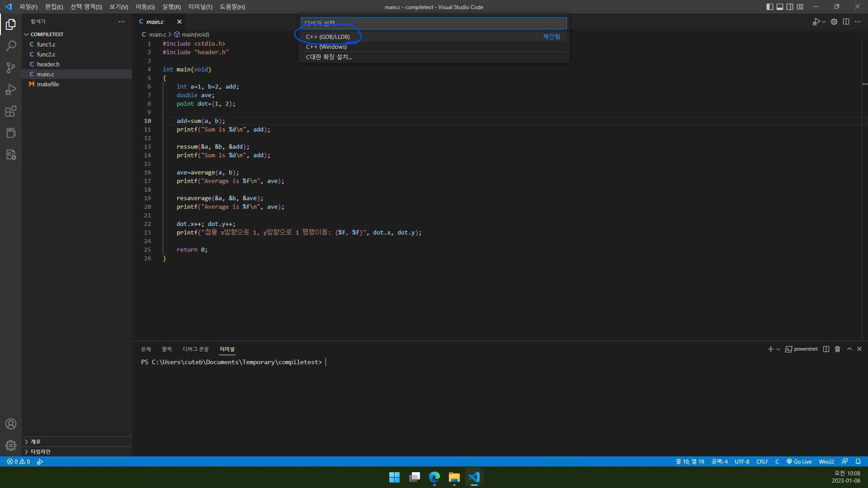Close the bottom panel
Screen dimensions: 868x488
[x=859, y=349]
